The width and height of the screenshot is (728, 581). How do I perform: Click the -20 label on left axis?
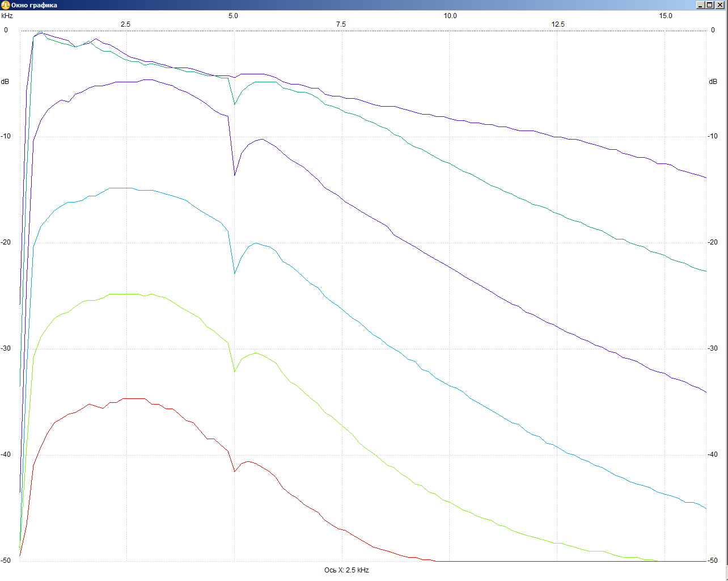(6, 242)
